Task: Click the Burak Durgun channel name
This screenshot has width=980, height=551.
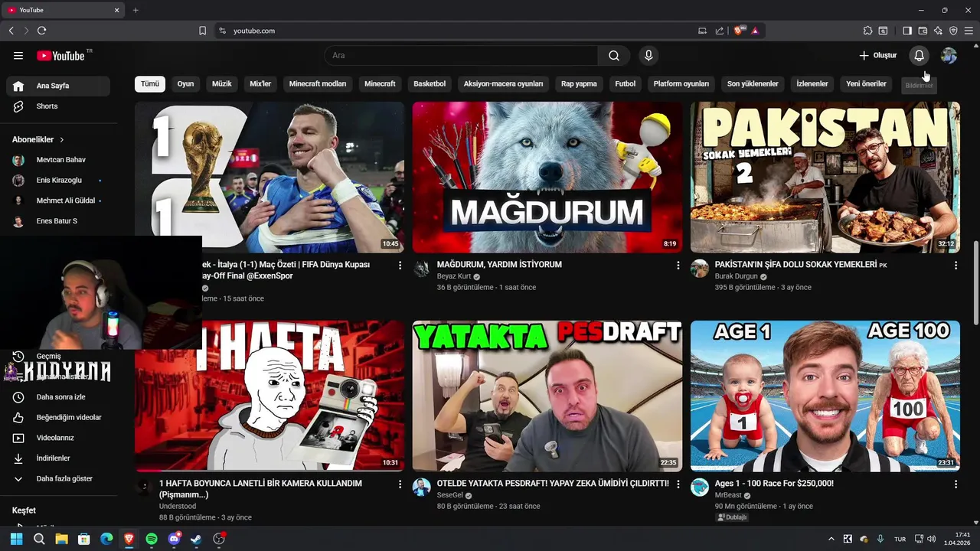Action: [x=736, y=276]
